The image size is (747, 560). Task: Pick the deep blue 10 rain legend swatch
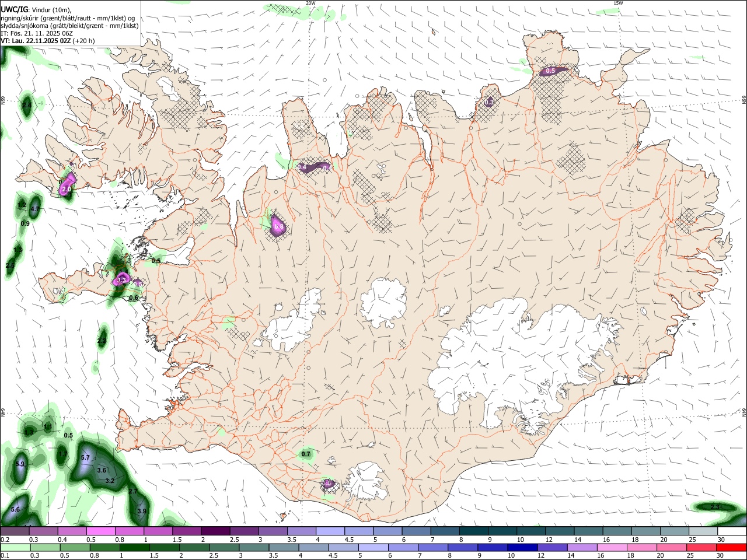pyautogui.click(x=522, y=548)
